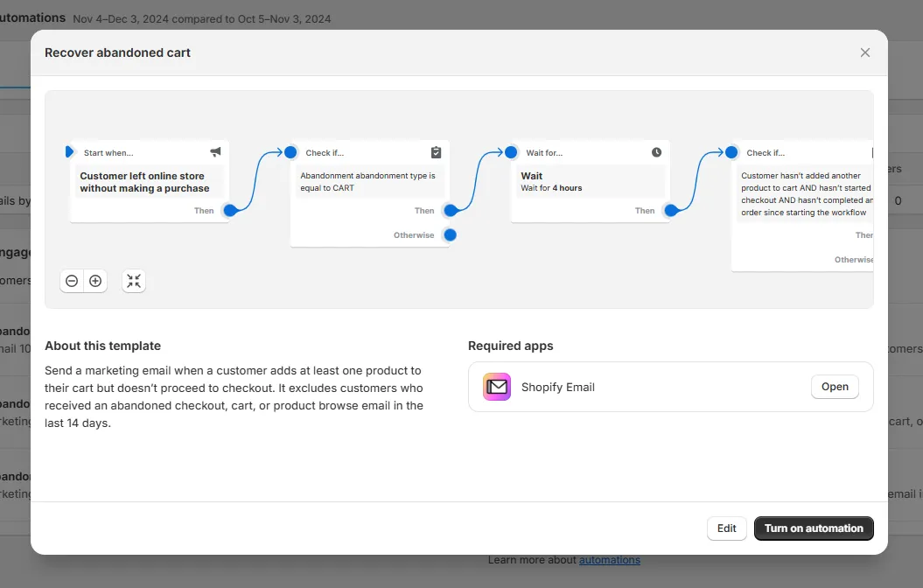This screenshot has height=588, width=923.
Task: Click the date range text in background page
Action: tap(202, 19)
